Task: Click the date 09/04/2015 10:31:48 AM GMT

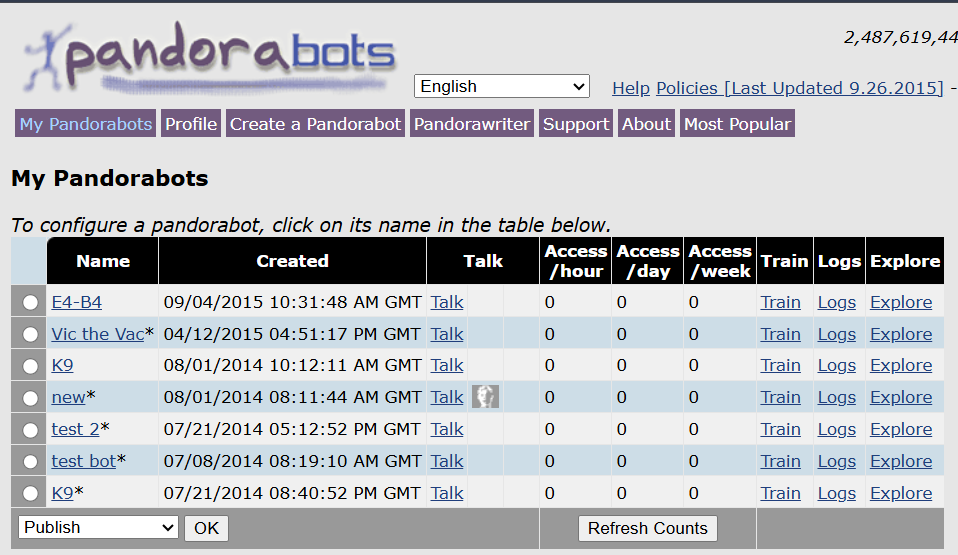Action: tap(292, 302)
